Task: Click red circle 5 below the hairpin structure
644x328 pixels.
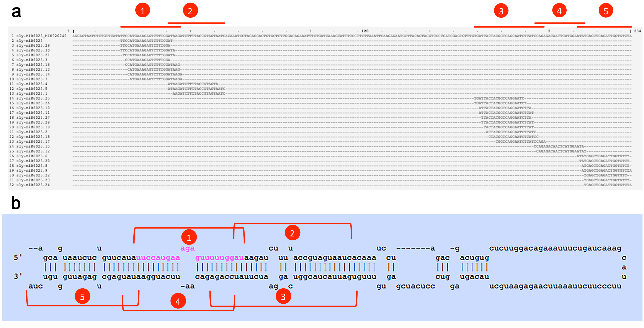Action: coord(82,296)
